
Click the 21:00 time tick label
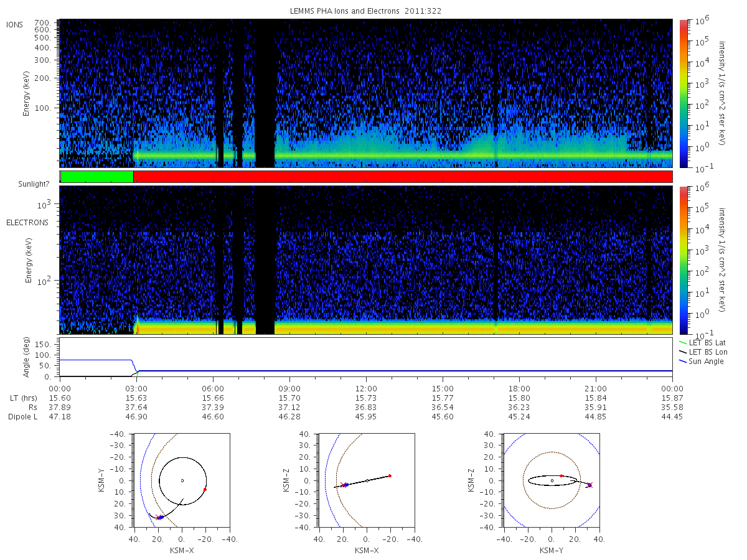[x=596, y=389]
